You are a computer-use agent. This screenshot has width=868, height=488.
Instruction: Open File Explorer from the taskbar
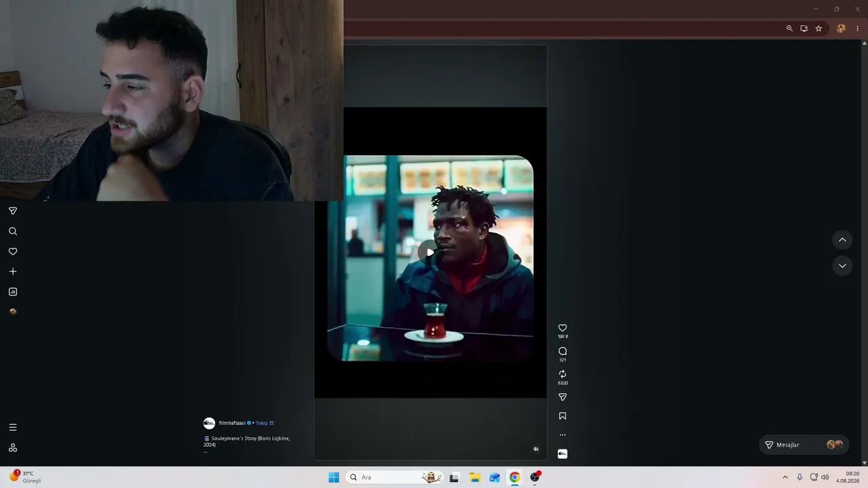click(475, 477)
